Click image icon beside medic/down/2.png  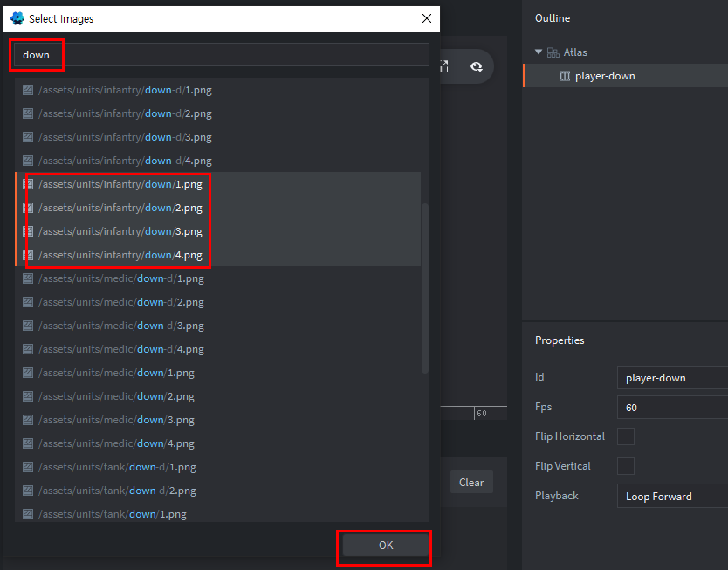tap(28, 396)
